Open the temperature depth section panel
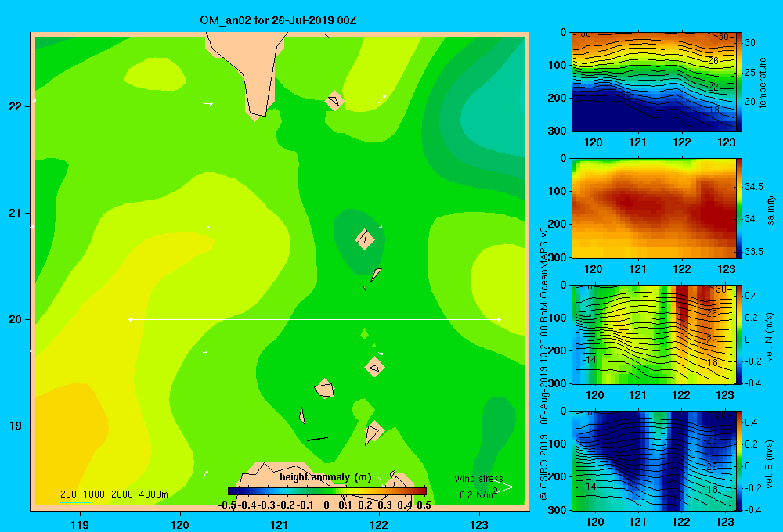 pos(653,82)
